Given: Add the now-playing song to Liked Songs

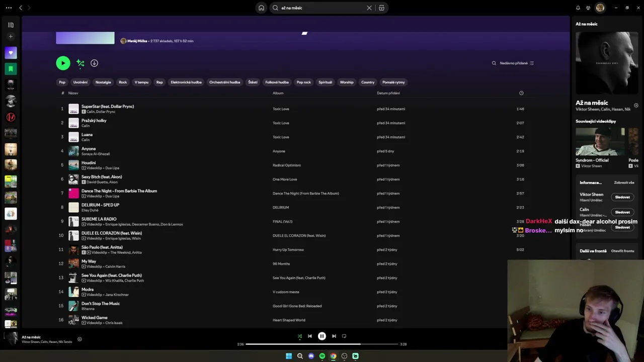Looking at the screenshot, I should 79,339.
